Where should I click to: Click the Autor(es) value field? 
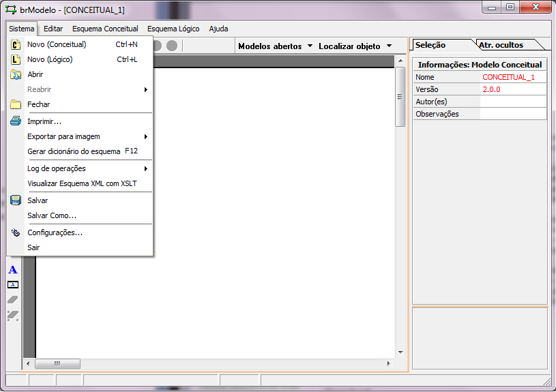[513, 102]
